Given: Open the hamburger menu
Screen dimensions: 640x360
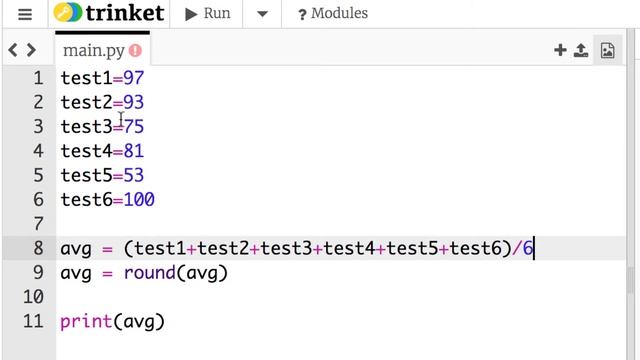Looking at the screenshot, I should pyautogui.click(x=25, y=14).
